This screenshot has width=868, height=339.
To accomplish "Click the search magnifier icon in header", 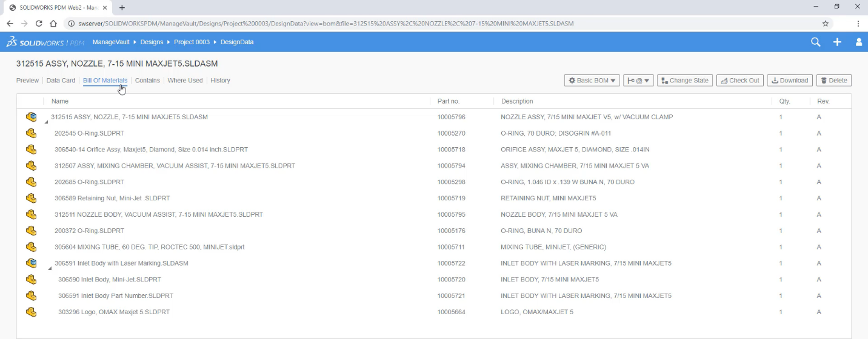I will coord(815,42).
